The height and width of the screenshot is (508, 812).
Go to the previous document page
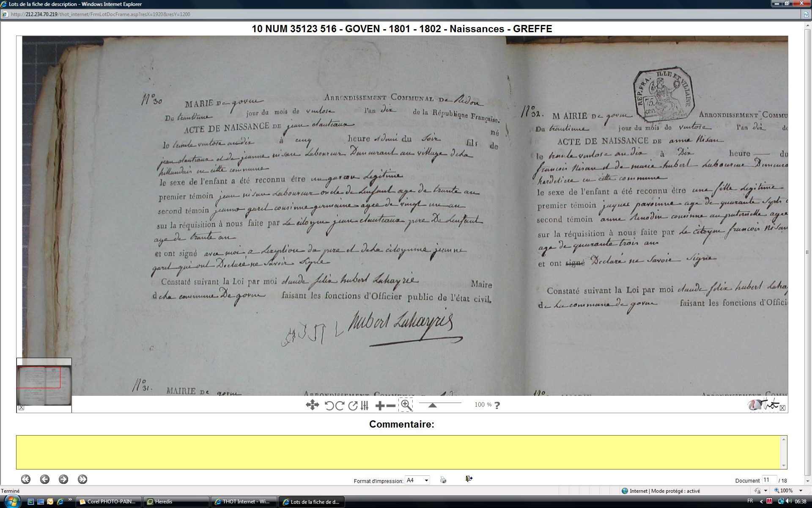tap(45, 479)
